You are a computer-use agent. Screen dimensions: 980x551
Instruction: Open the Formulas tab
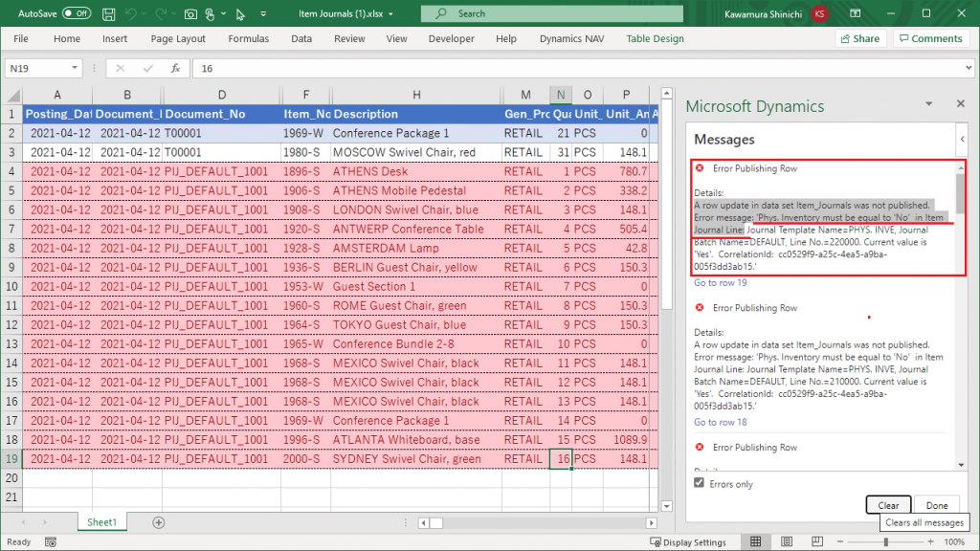pyautogui.click(x=248, y=38)
